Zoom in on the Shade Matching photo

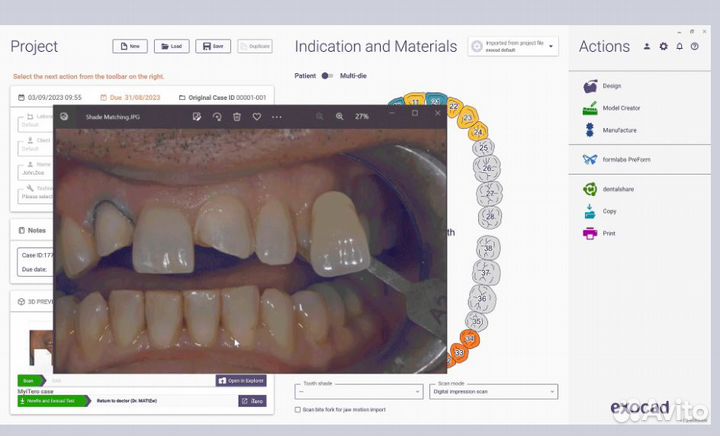(340, 117)
